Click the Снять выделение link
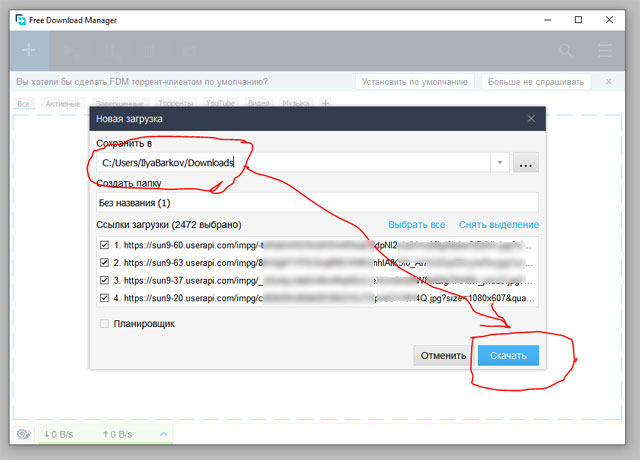The height and width of the screenshot is (460, 640). [x=499, y=224]
